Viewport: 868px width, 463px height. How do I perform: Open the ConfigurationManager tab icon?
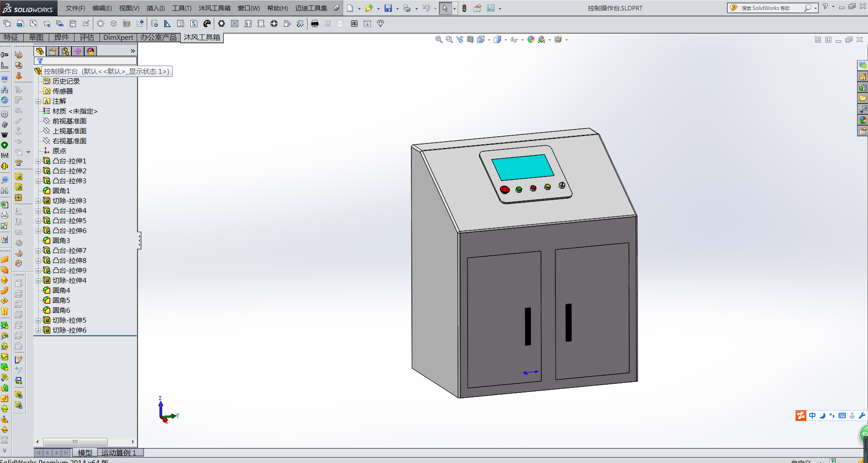coord(65,51)
